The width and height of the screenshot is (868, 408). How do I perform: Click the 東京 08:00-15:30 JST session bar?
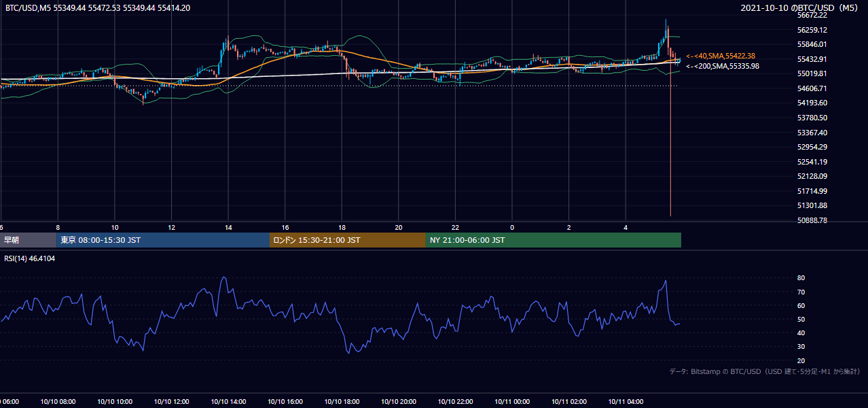tap(163, 240)
